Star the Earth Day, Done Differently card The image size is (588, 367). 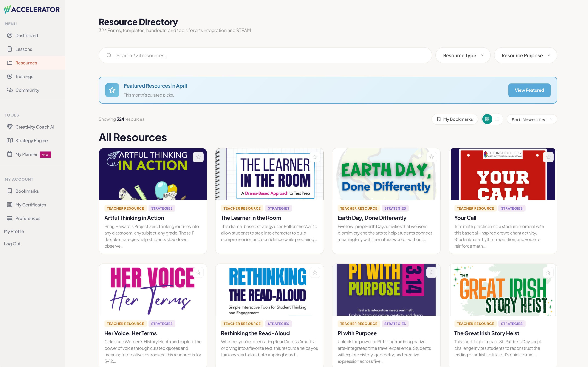click(x=432, y=157)
